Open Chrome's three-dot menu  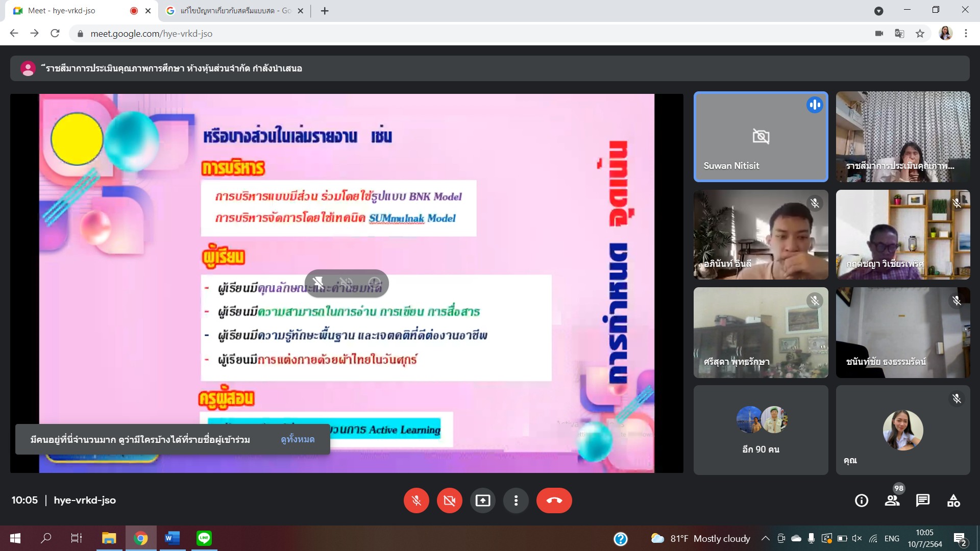(966, 34)
